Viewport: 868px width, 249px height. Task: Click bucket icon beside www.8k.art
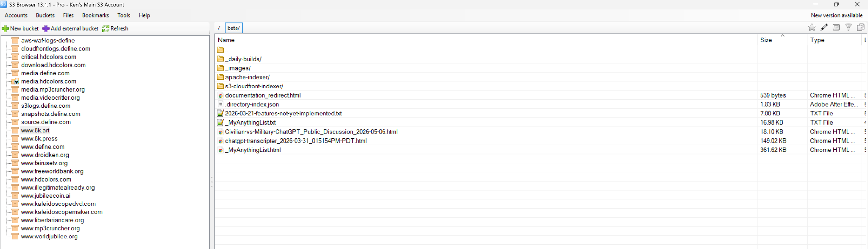(x=15, y=130)
